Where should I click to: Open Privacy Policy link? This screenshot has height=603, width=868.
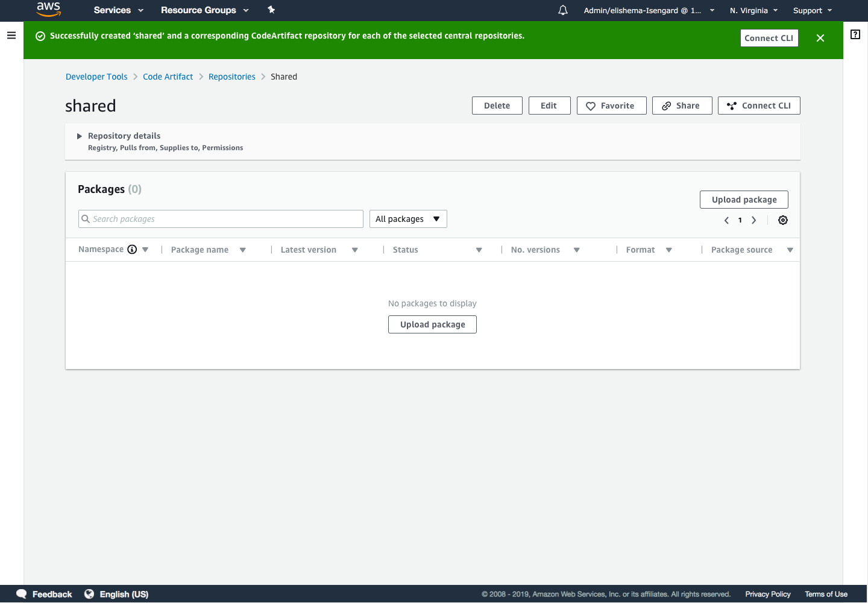(x=768, y=595)
